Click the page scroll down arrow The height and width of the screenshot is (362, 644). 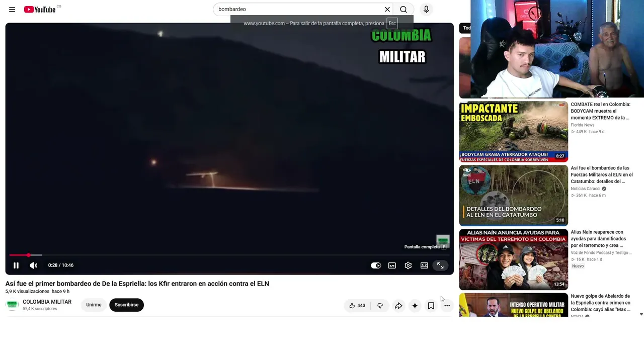[641, 314]
